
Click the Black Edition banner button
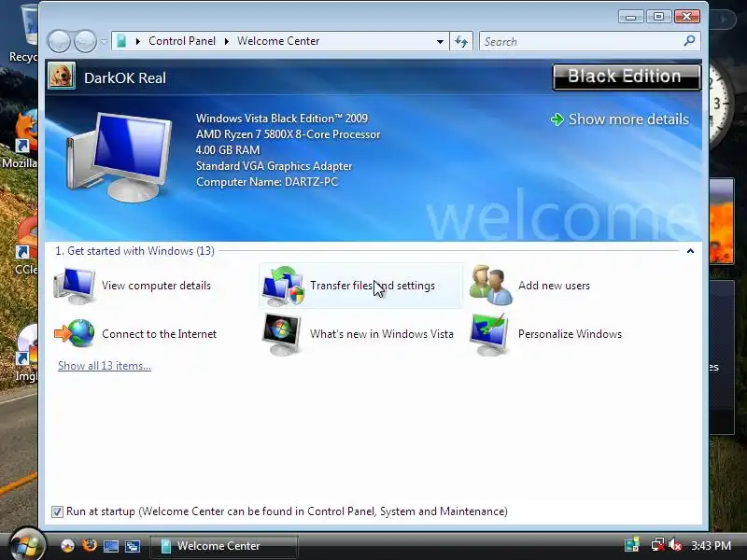point(627,77)
